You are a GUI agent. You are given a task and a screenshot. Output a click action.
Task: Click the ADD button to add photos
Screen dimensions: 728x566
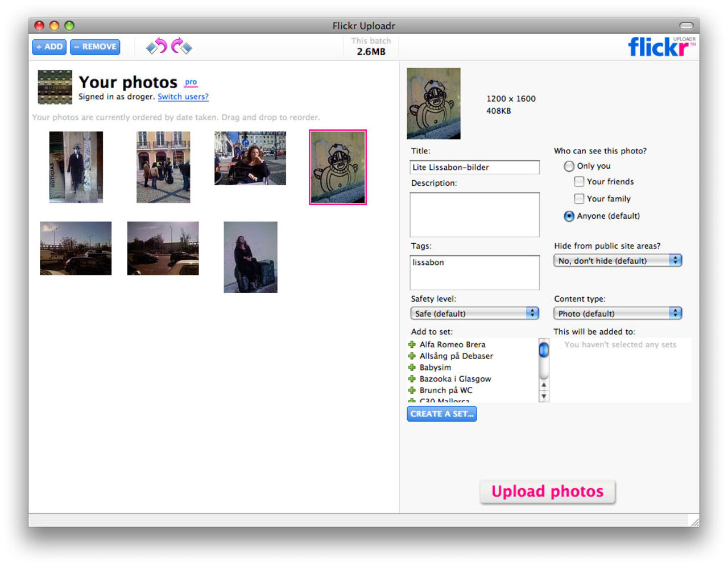(49, 47)
